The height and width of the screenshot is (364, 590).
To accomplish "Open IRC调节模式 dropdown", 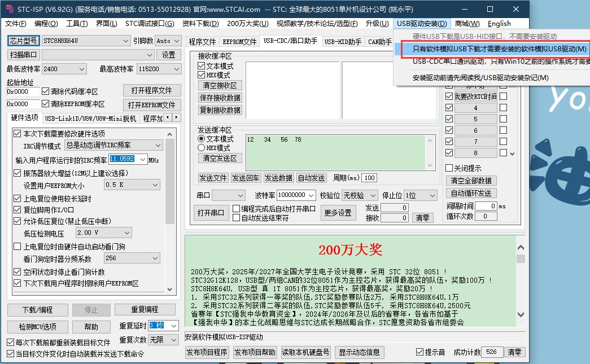I will (113, 145).
